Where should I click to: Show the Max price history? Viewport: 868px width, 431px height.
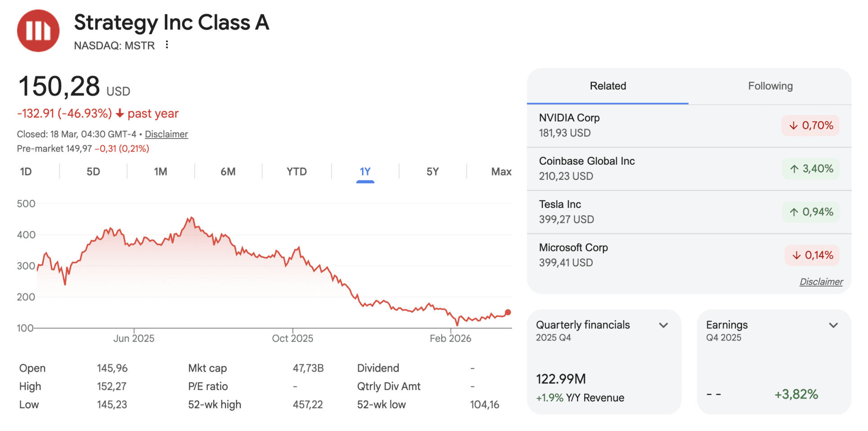[501, 172]
